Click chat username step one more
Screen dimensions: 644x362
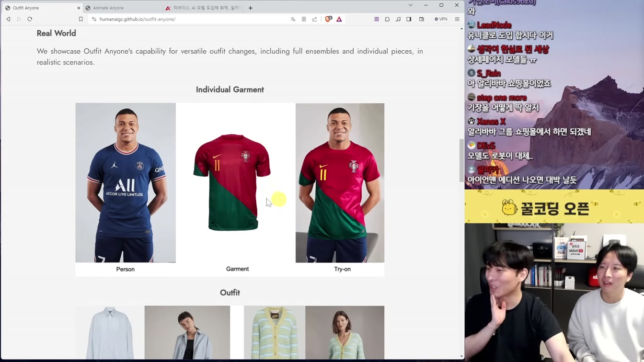(x=502, y=98)
